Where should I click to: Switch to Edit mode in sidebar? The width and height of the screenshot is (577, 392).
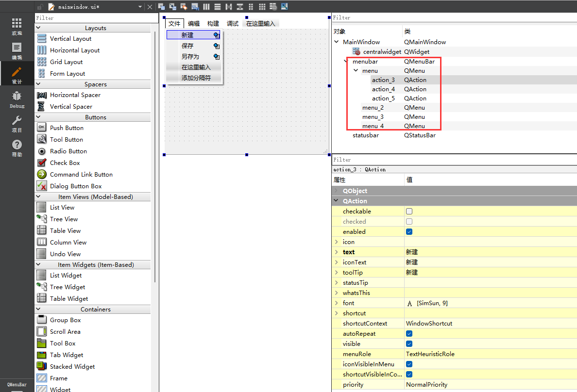(17, 51)
